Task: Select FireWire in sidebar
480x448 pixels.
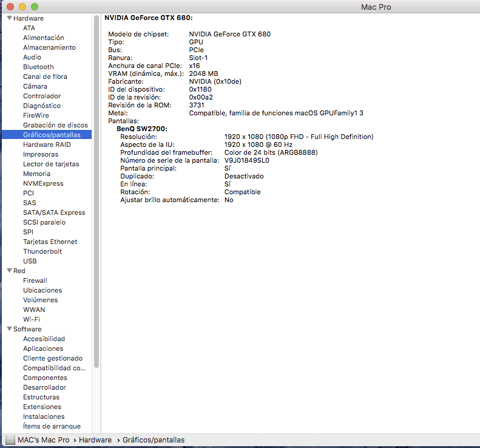Action: pyautogui.click(x=36, y=115)
